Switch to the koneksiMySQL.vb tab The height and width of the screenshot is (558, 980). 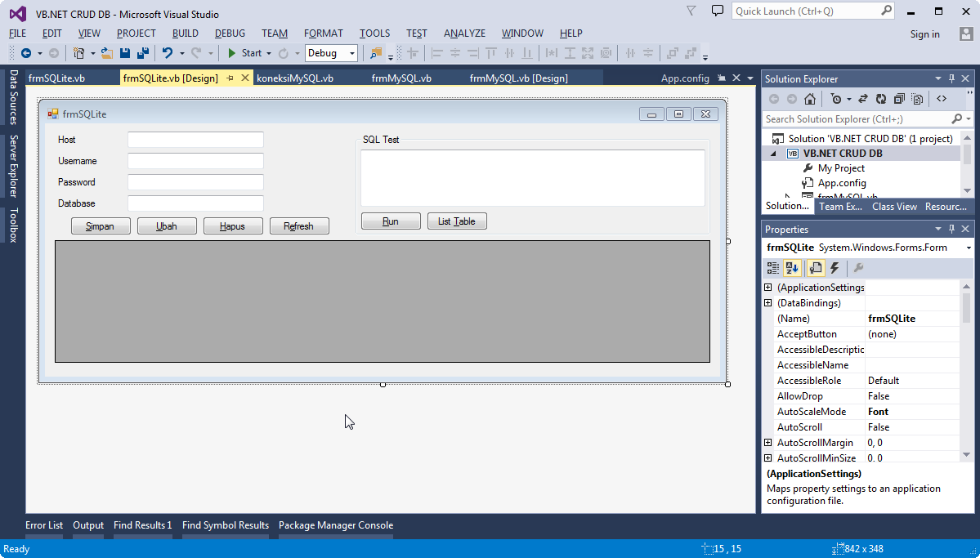(295, 78)
